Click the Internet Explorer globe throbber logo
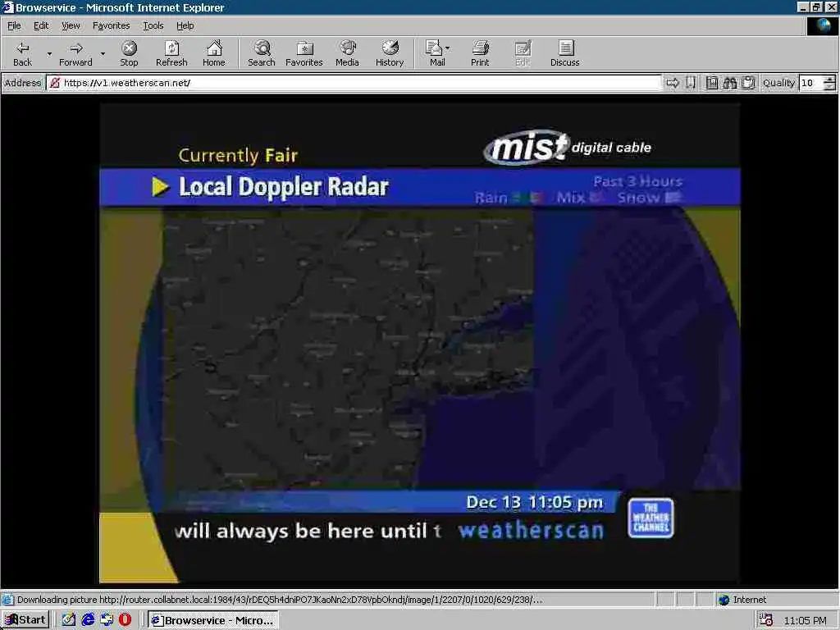 click(822, 25)
